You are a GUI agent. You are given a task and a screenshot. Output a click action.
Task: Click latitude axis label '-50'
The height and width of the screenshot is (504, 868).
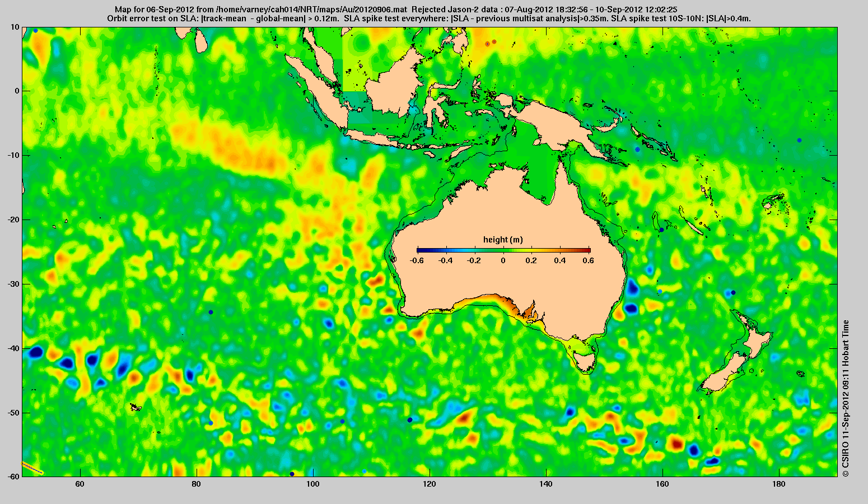[x=13, y=413]
